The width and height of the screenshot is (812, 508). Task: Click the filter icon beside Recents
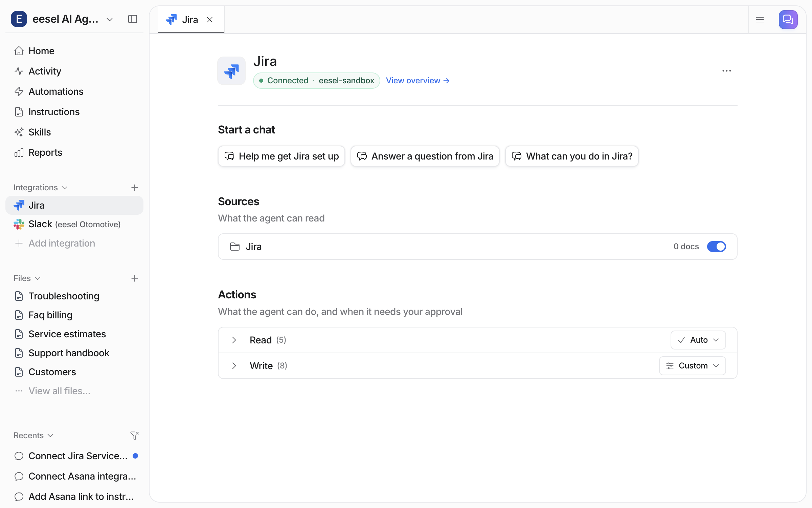[135, 436]
